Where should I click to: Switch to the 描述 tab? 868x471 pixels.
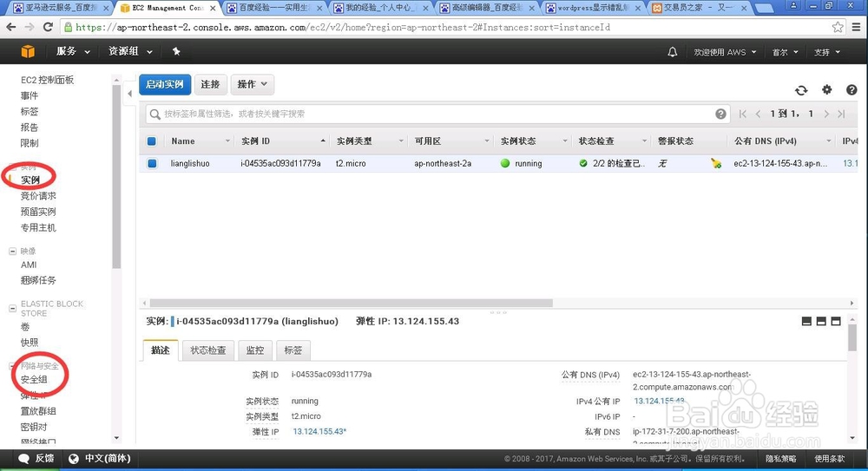point(161,350)
